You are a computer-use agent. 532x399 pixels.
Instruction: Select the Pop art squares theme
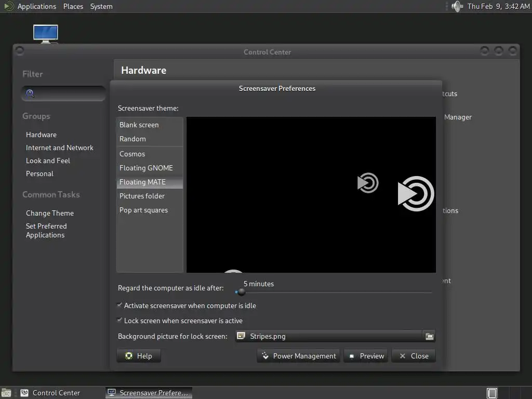(x=150, y=210)
